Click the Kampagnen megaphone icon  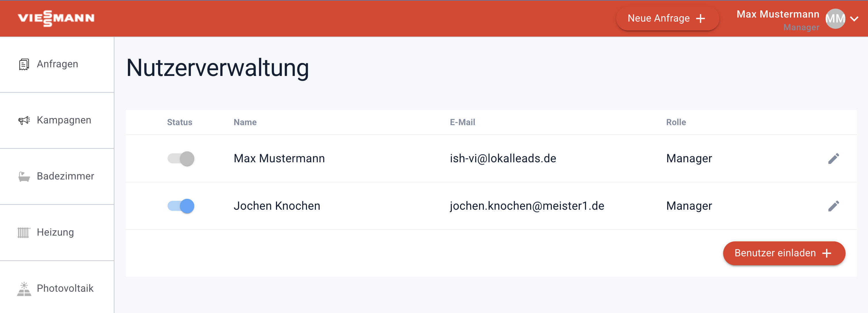[24, 121]
